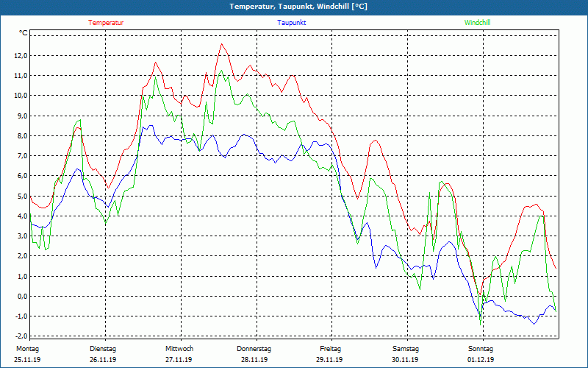The width and height of the screenshot is (588, 368).
Task: Click the 5,0 y-axis value
Action: [x=23, y=196]
